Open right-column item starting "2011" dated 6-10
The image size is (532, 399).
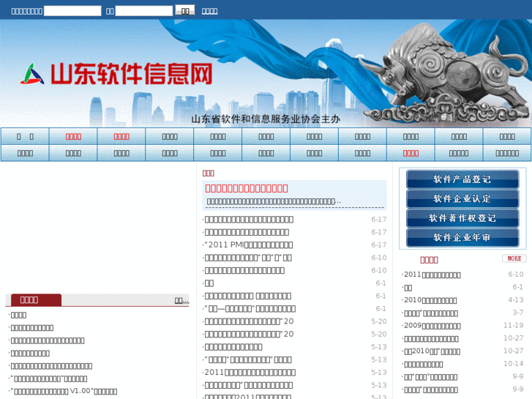click(x=431, y=275)
